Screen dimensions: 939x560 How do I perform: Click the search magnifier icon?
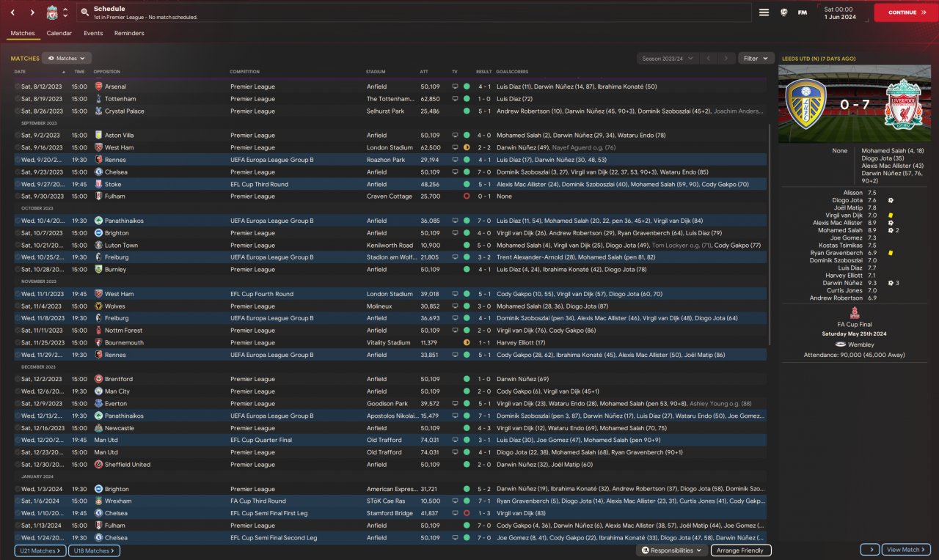click(x=85, y=12)
